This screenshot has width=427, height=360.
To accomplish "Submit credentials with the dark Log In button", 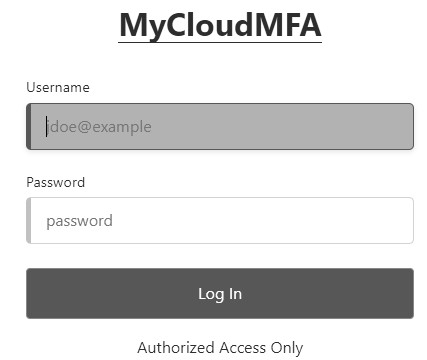I will pyautogui.click(x=220, y=294).
